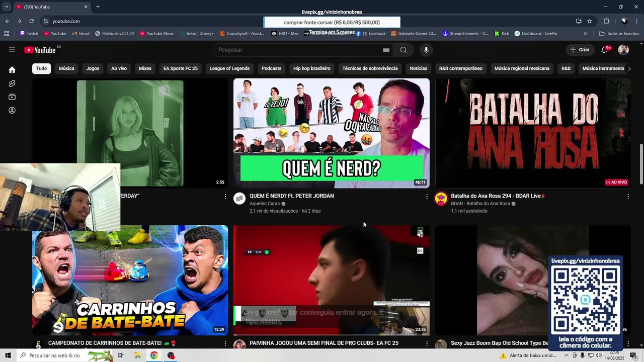
Task: Select the Podcasts category chip
Action: pos(272,68)
